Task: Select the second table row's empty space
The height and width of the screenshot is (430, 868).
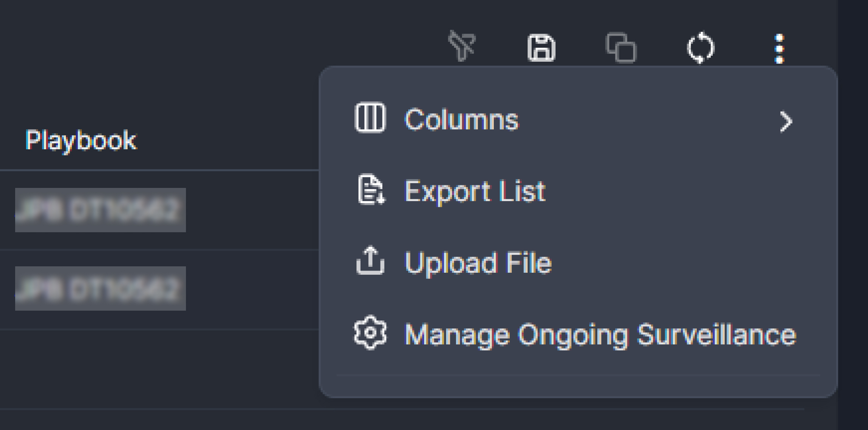Action: click(250, 289)
